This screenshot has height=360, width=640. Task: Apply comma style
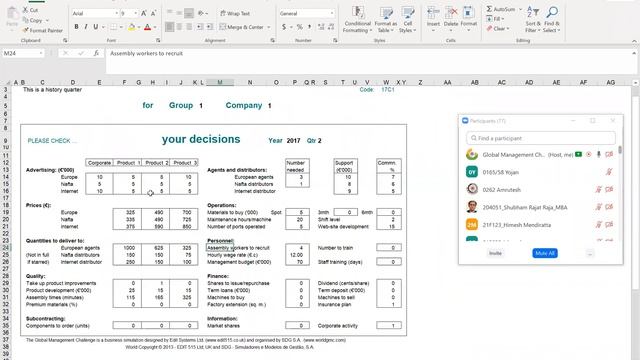pyautogui.click(x=309, y=27)
